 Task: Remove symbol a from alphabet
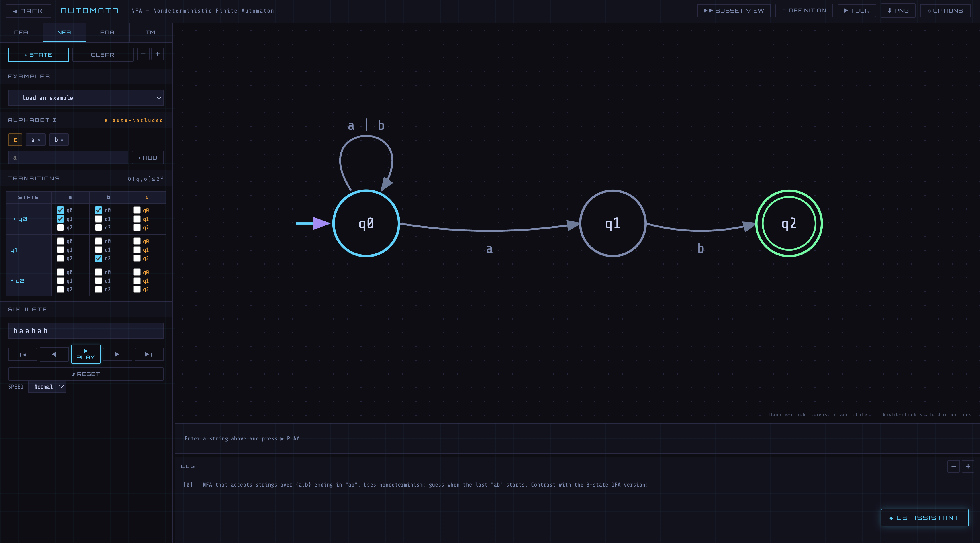[x=39, y=140]
